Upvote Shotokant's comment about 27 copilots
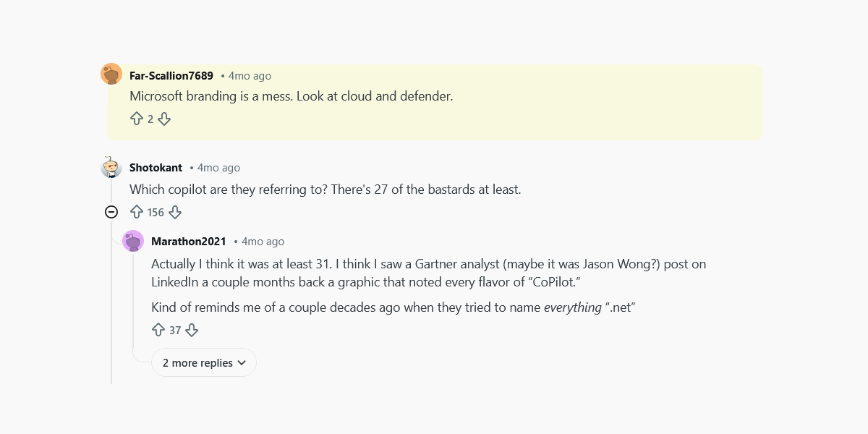868x434 pixels. pos(137,212)
